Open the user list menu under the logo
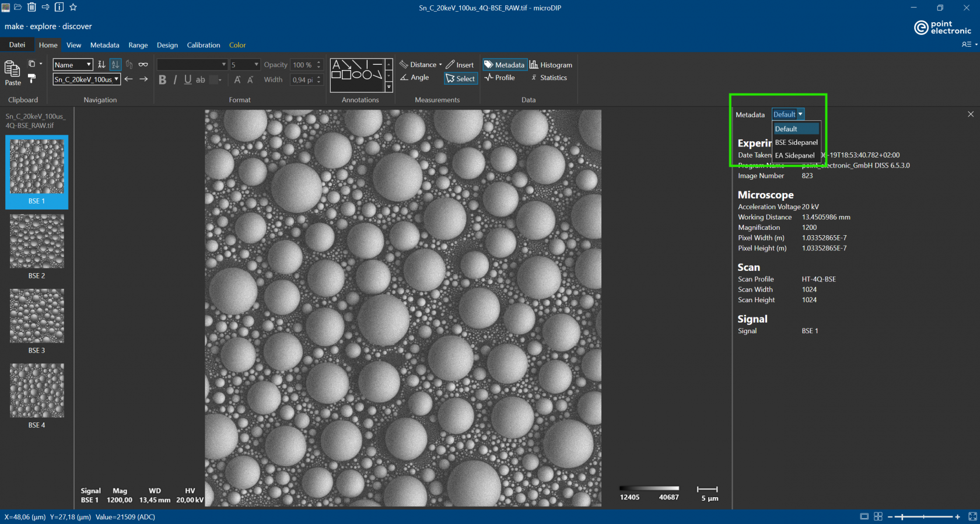980x524 pixels. point(970,44)
